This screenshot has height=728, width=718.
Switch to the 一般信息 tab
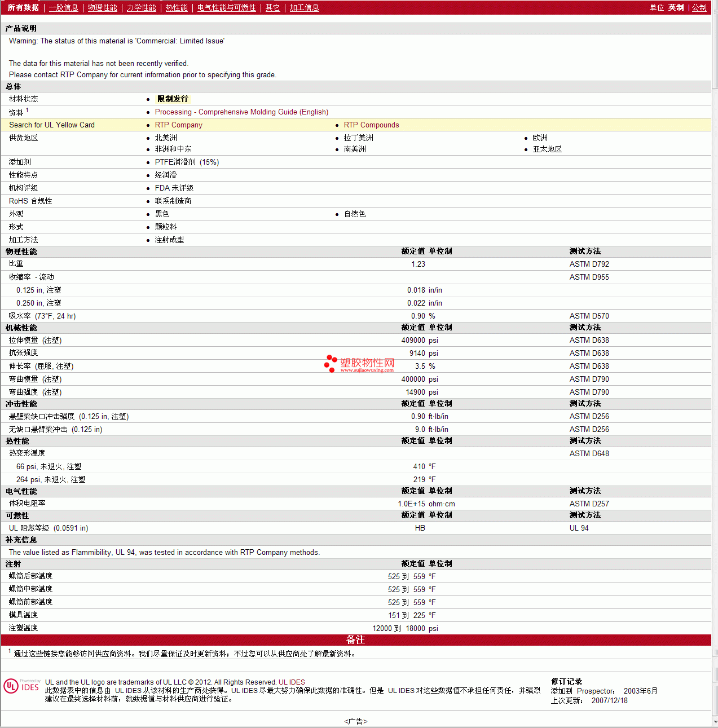(63, 7)
